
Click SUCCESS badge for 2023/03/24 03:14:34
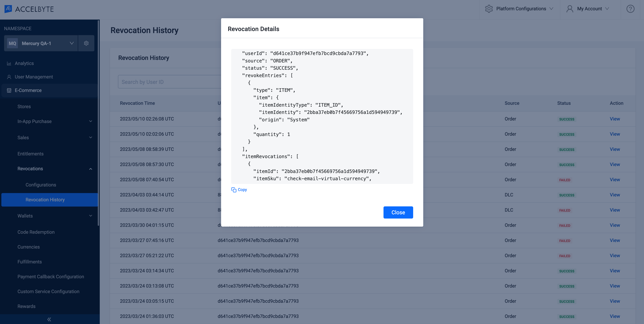tap(567, 271)
